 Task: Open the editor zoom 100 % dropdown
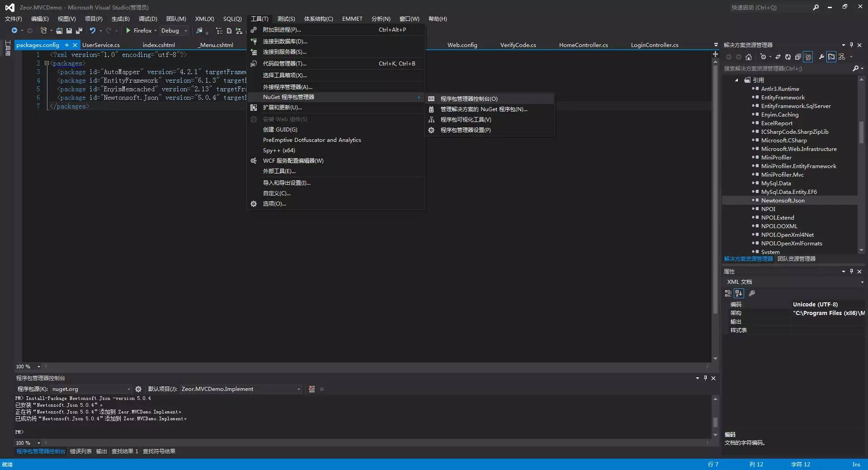click(x=28, y=367)
